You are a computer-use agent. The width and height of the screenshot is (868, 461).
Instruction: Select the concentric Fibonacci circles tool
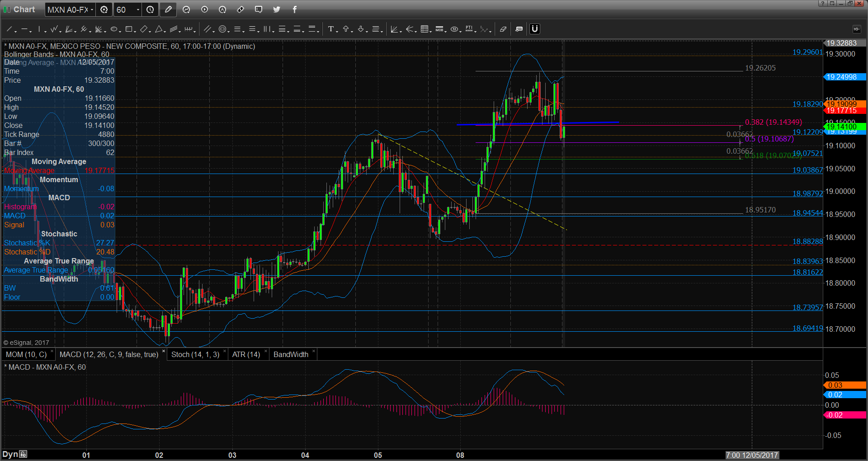[x=222, y=29]
